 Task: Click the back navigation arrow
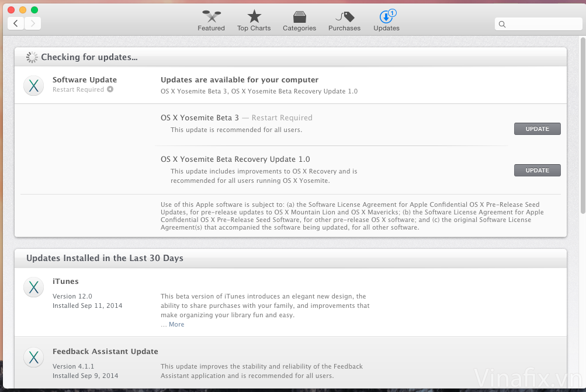pos(16,23)
